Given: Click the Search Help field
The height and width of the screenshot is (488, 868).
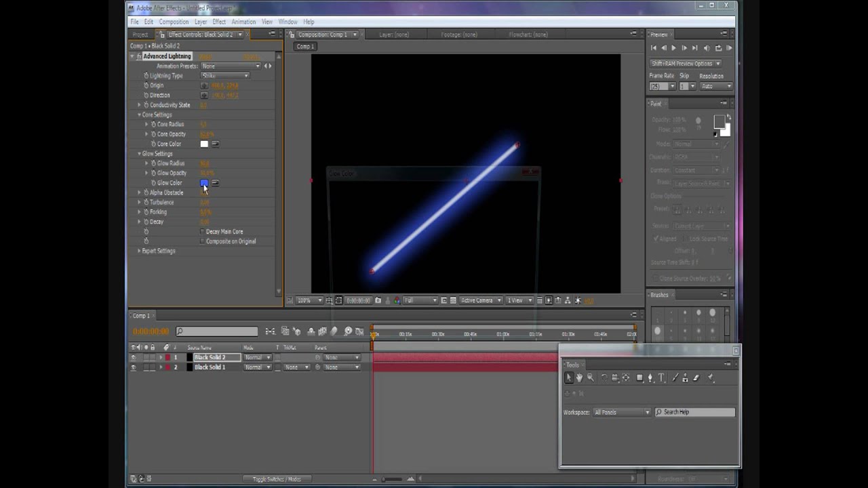Looking at the screenshot, I should 695,412.
